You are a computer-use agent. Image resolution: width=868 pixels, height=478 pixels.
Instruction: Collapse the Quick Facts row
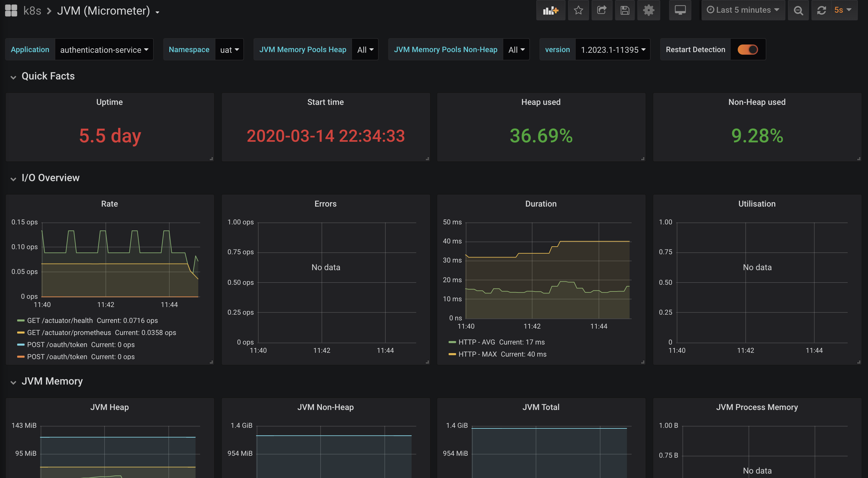coord(48,76)
